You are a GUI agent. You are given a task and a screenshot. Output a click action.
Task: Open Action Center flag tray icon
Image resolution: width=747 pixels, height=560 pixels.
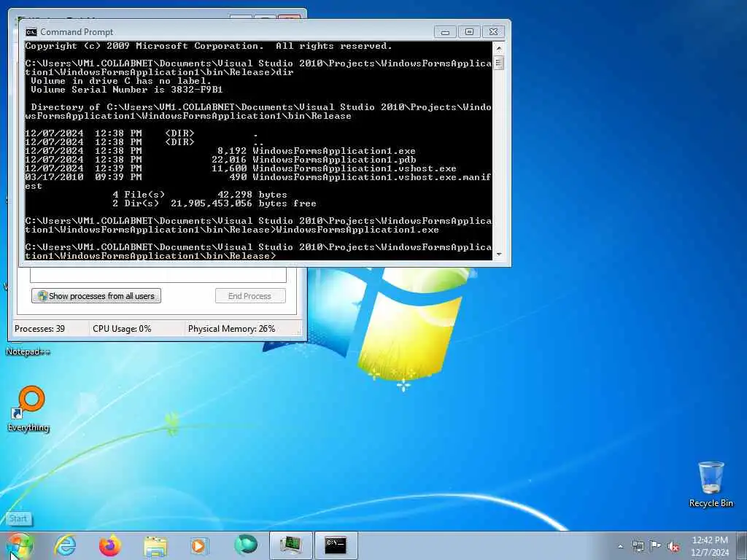point(656,546)
